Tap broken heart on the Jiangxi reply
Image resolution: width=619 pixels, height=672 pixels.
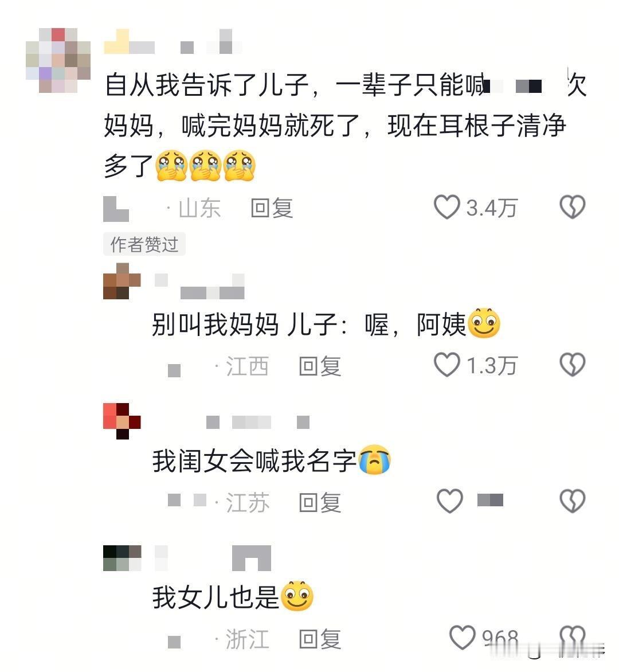(x=573, y=365)
